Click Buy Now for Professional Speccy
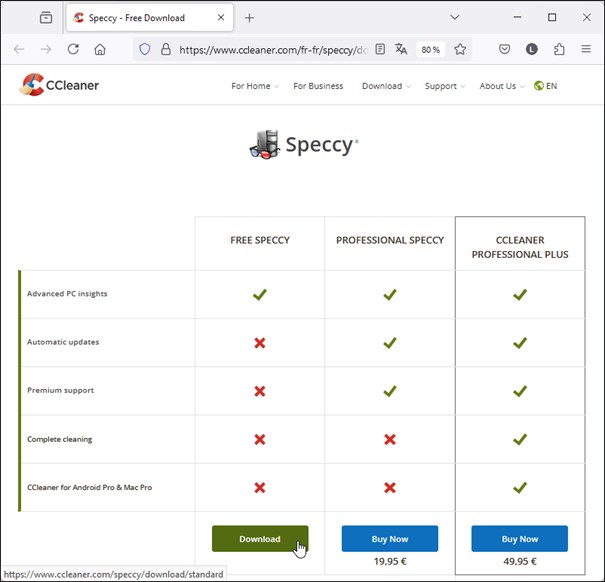Screen dimensions: 605x582 390,539
